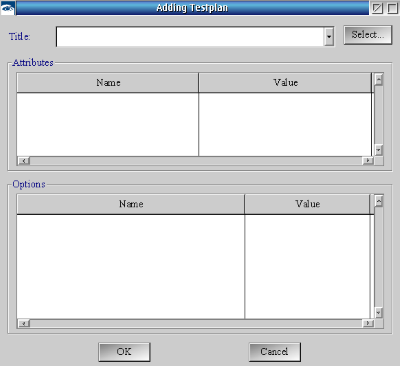Click the Title text input field
Viewport: 400px width, 366px height.
pyautogui.click(x=190, y=36)
